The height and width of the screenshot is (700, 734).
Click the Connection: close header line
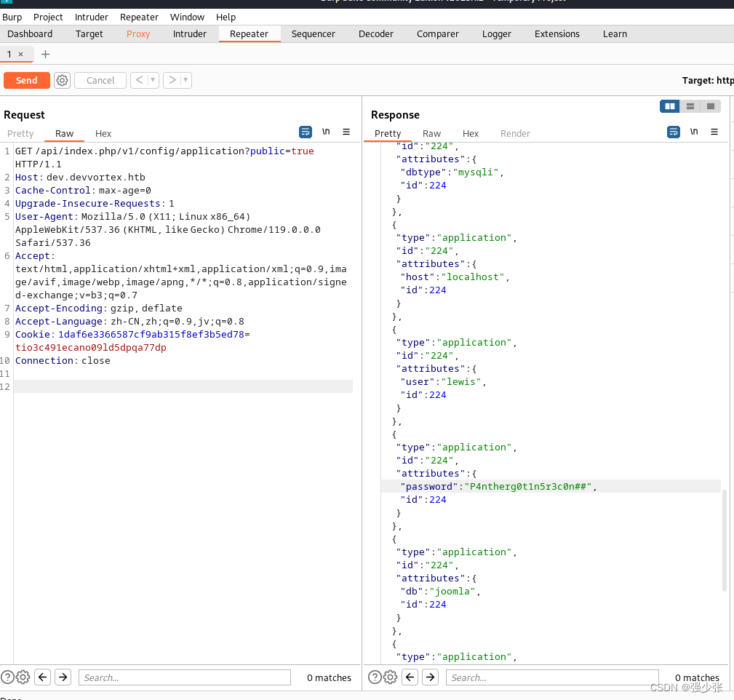[63, 360]
